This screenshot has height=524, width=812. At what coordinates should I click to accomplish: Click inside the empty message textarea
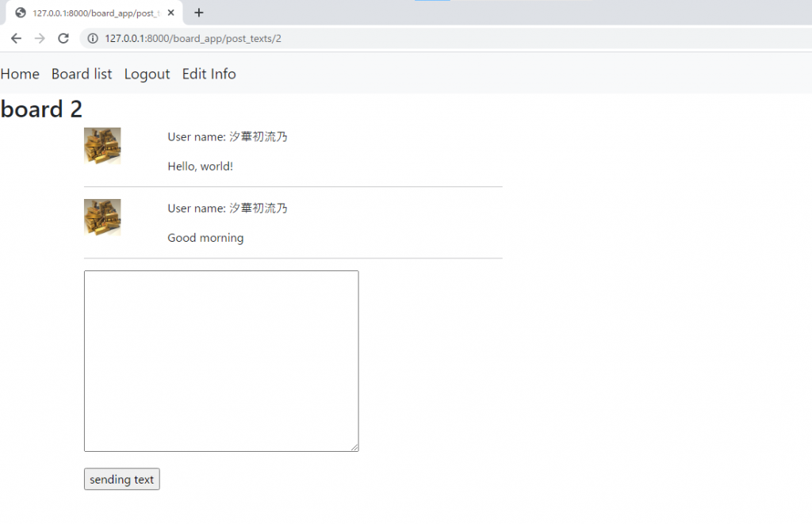coord(220,361)
